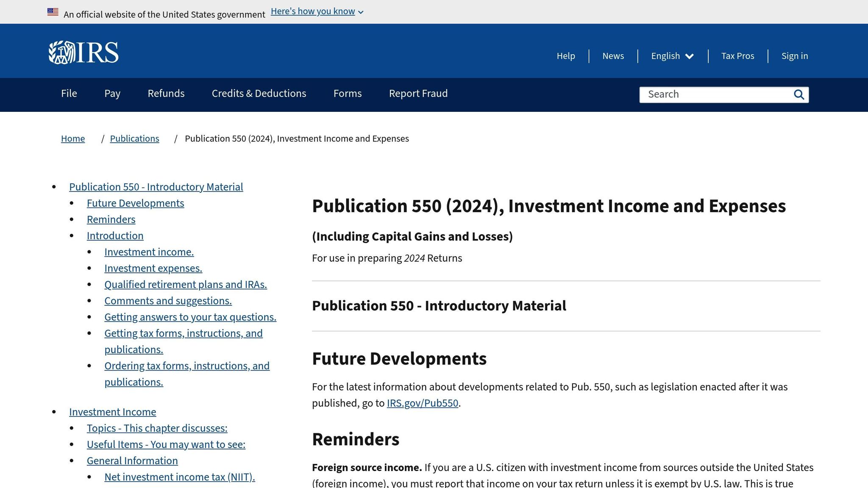Go to Home via the breadcrumb
Screen dimensions: 868x488
pyautogui.click(x=72, y=139)
